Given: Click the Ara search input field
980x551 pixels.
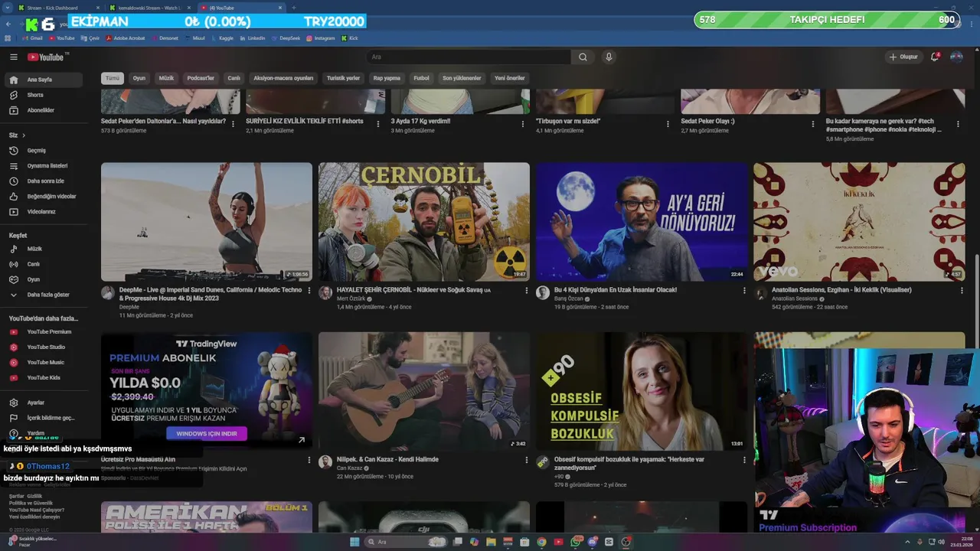Looking at the screenshot, I should tap(469, 57).
